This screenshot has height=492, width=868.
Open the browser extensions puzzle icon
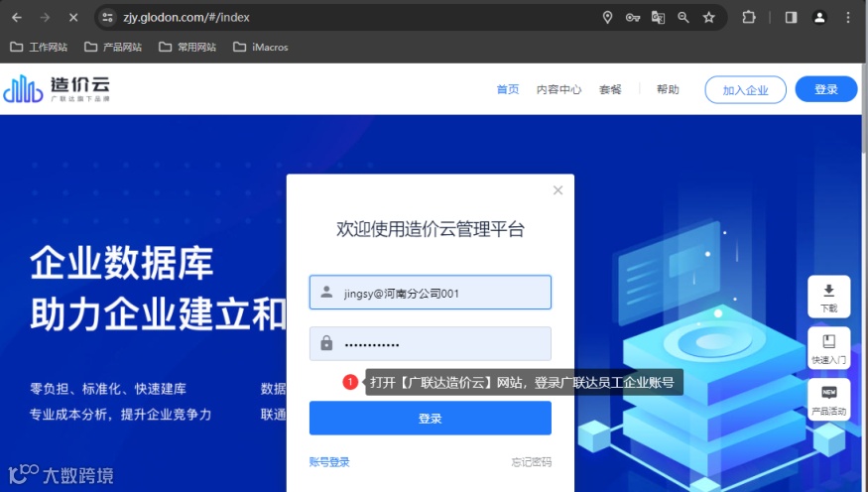tap(748, 18)
